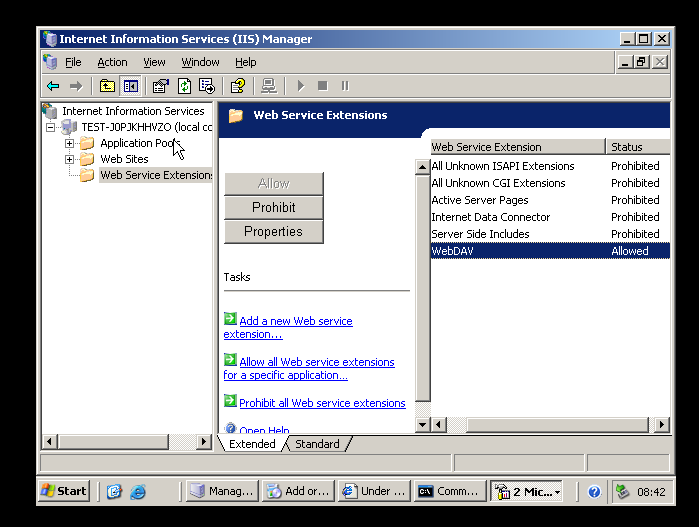
Task: Switch to the Standard tab
Action: point(317,444)
